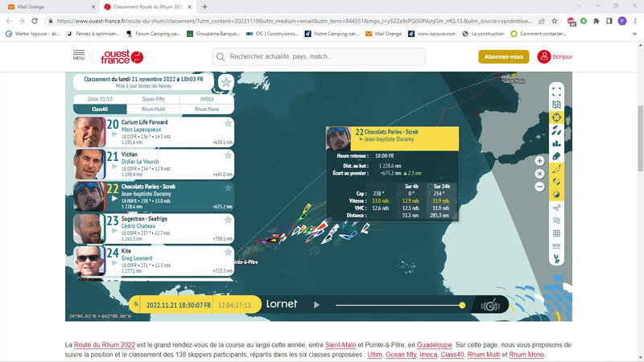
Task: Open browser extensions puzzle icon
Action: coord(597,21)
